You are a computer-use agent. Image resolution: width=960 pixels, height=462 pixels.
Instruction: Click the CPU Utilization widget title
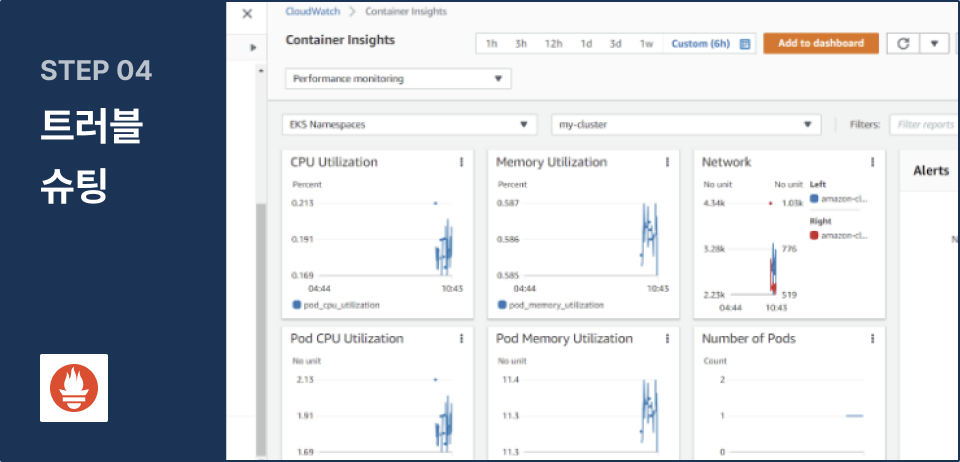coord(334,162)
